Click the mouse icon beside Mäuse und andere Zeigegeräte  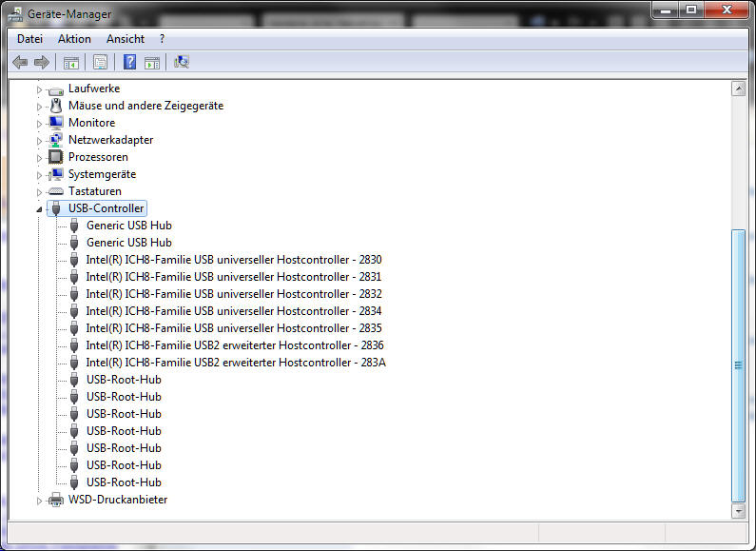coord(56,106)
